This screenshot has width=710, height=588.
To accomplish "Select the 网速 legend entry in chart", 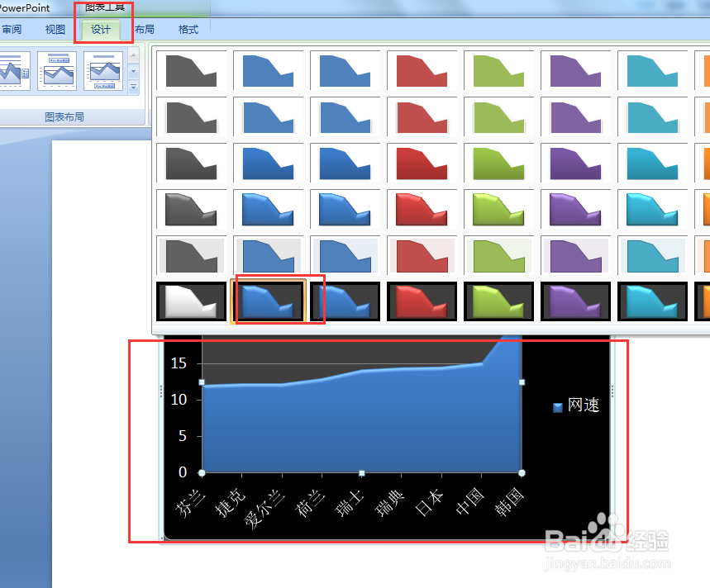I will click(576, 405).
